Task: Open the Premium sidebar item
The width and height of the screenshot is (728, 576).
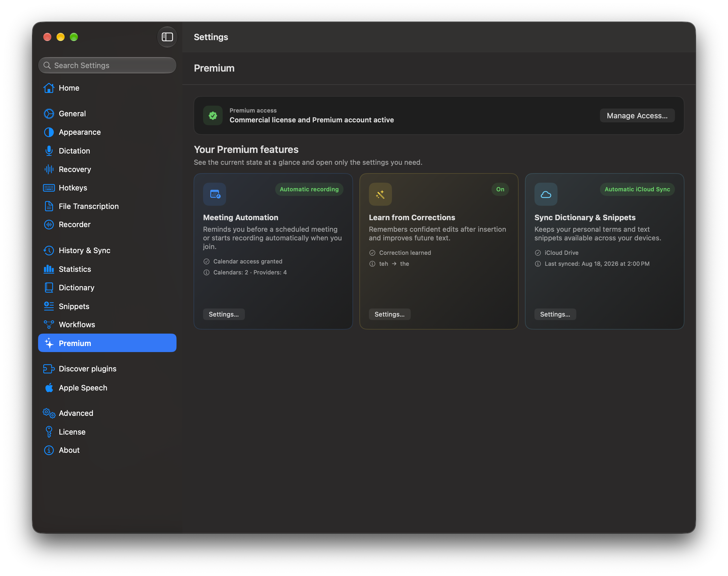Action: coord(107,343)
